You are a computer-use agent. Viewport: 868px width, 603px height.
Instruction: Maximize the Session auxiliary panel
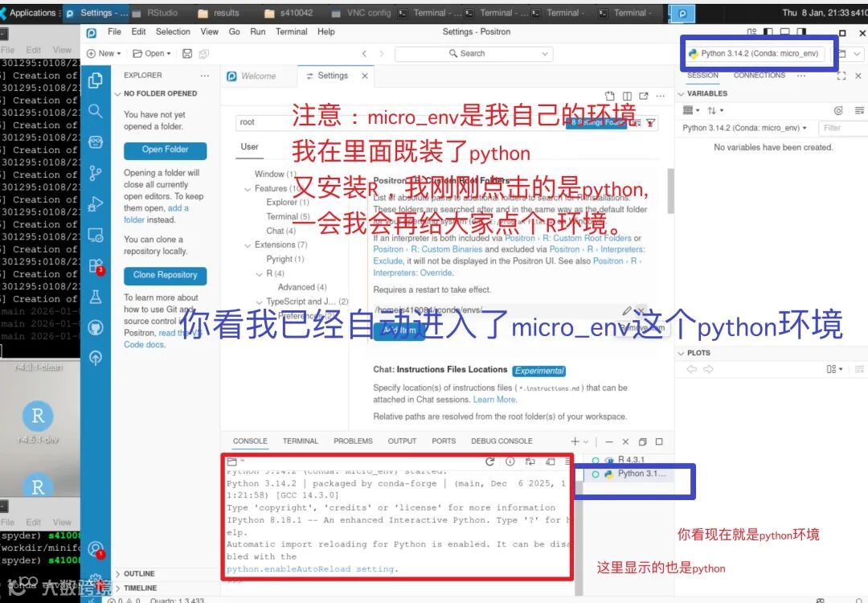point(841,76)
